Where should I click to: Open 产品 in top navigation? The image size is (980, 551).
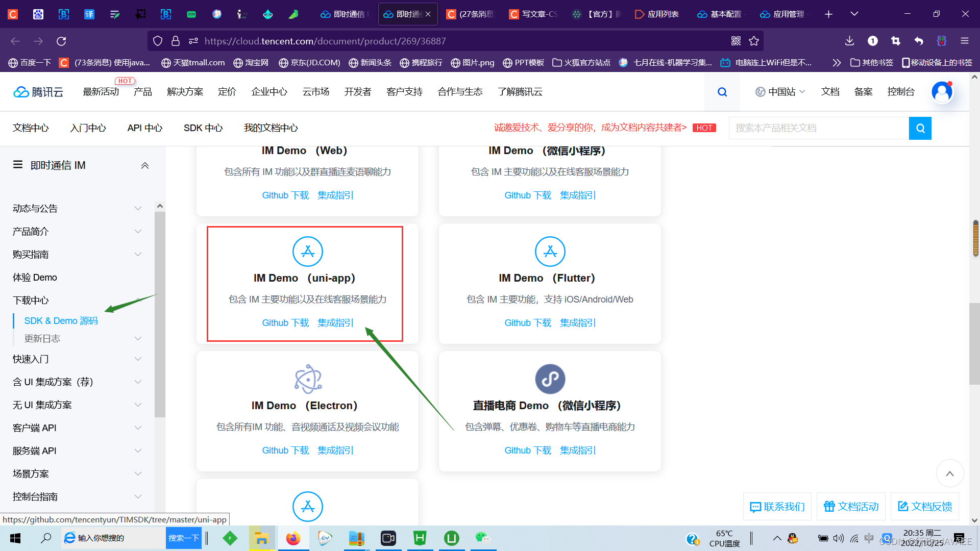coord(143,92)
